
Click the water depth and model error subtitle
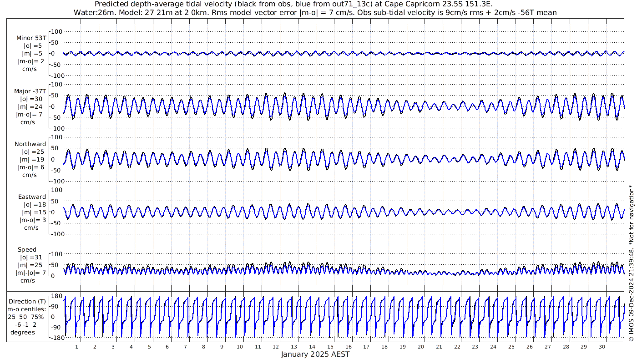click(315, 12)
